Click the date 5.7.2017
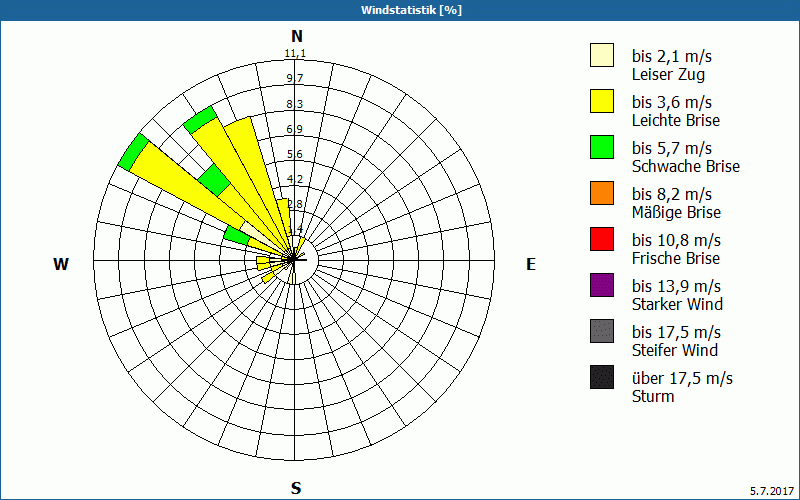Image resolution: width=800 pixels, height=500 pixels. 772,491
